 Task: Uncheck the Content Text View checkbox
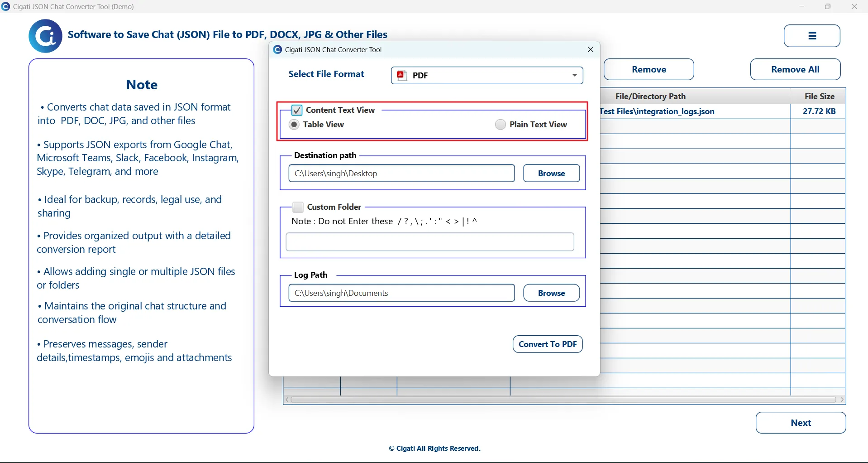pyautogui.click(x=297, y=110)
